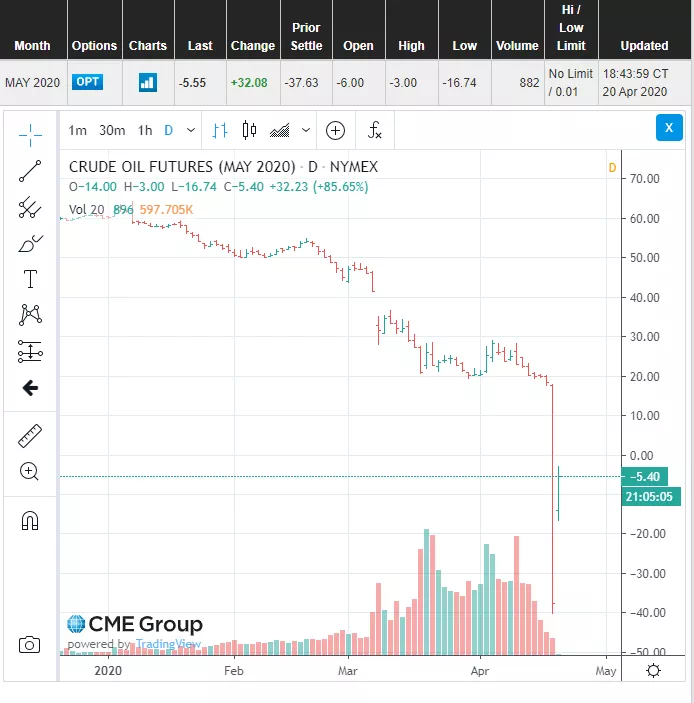Open the MAY 2020 charts icon
The height and width of the screenshot is (703, 694).
(147, 82)
